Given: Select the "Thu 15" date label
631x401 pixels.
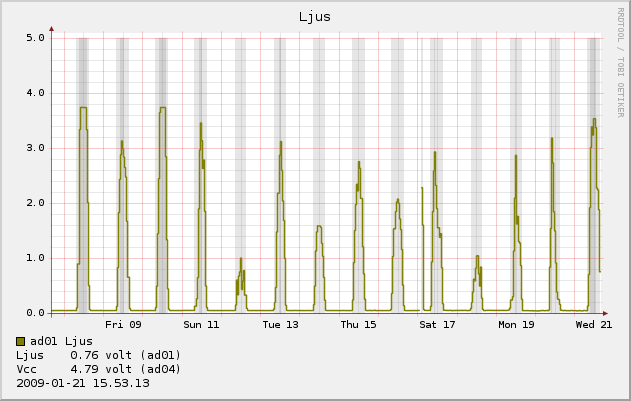Looking at the screenshot, I should [358, 325].
